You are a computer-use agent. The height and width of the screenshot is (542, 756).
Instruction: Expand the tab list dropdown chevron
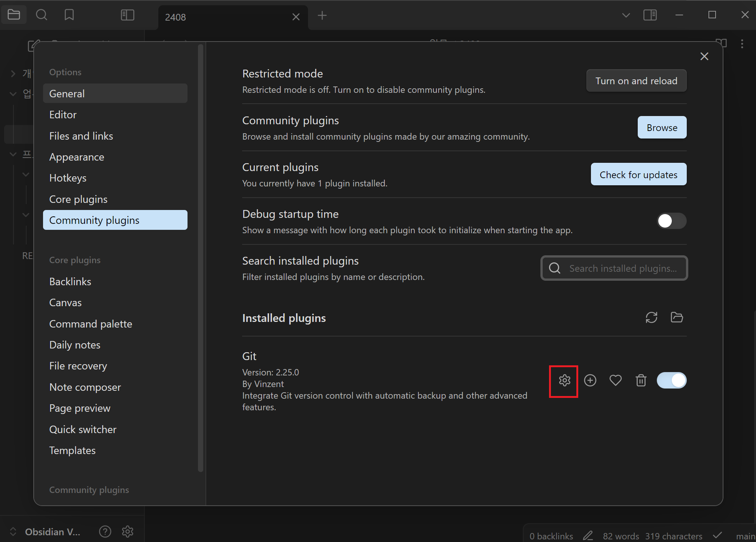tap(626, 15)
